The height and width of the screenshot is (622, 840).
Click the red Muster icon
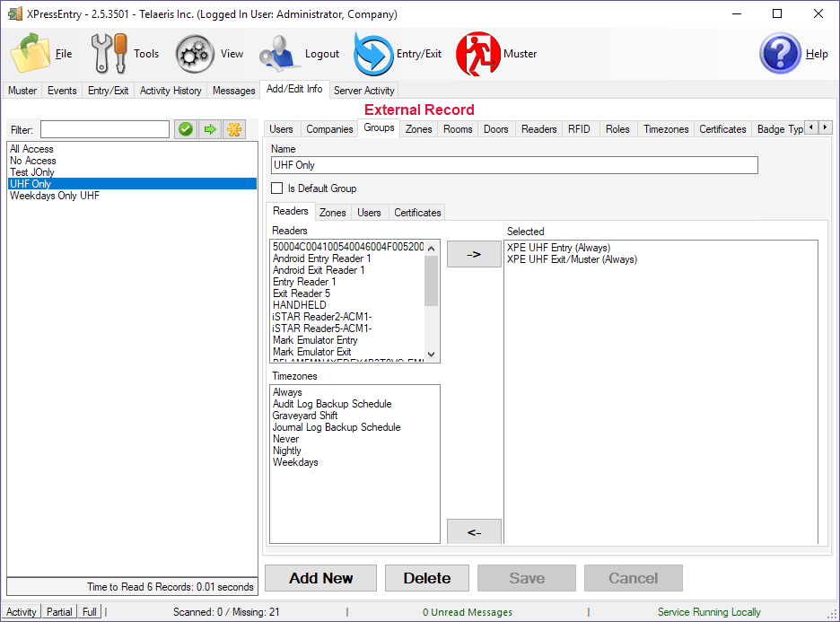pyautogui.click(x=477, y=54)
